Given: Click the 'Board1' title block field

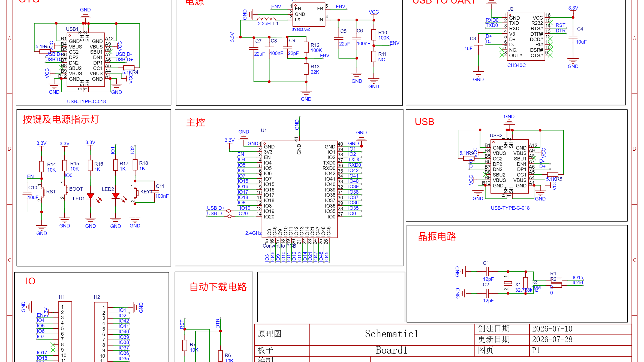Looking at the screenshot, I should pos(392,350).
